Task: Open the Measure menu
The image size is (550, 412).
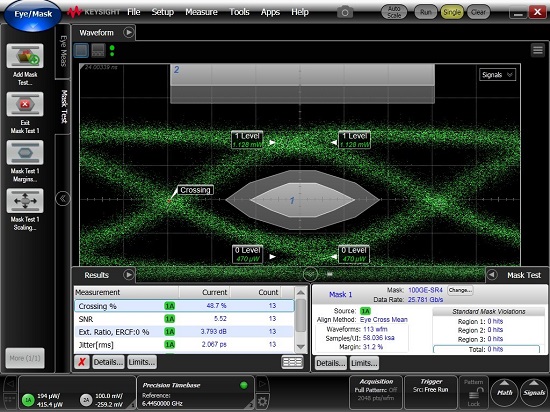Action: pyautogui.click(x=201, y=12)
